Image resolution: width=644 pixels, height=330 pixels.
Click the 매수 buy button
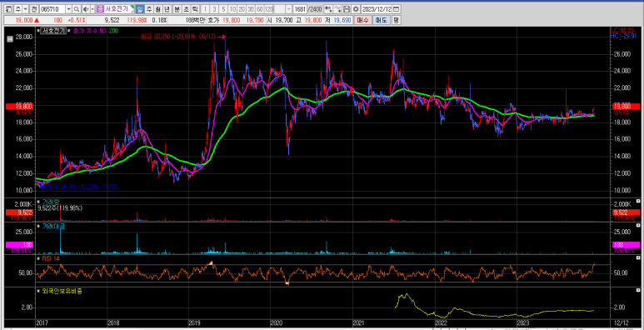point(362,20)
